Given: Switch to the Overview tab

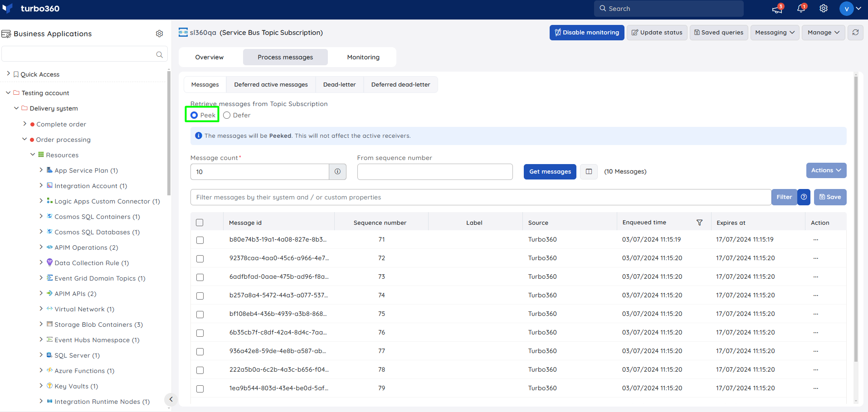Looking at the screenshot, I should tap(210, 57).
